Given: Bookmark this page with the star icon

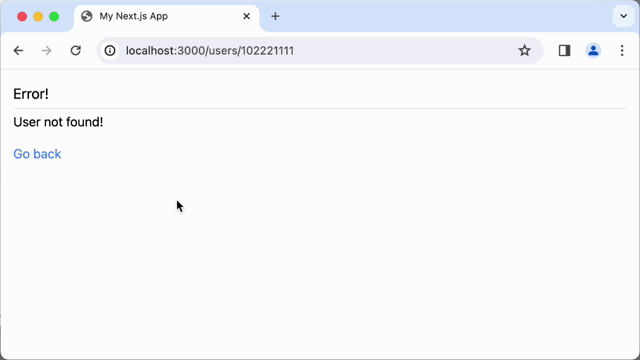Looking at the screenshot, I should (524, 51).
